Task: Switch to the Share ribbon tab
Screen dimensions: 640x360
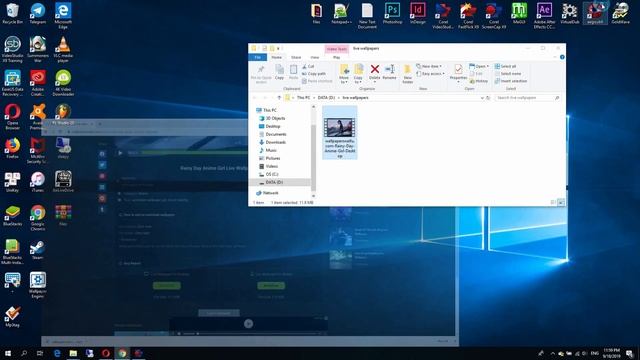Action: [296, 58]
